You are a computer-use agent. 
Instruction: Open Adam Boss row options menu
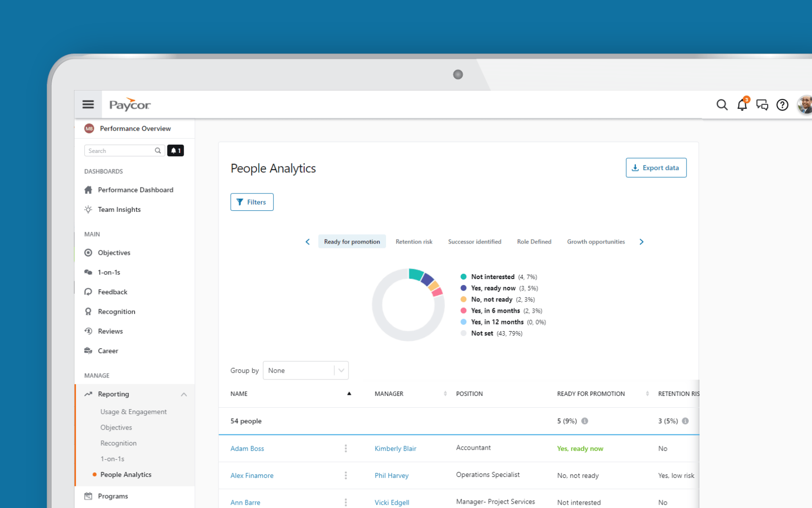[346, 449]
